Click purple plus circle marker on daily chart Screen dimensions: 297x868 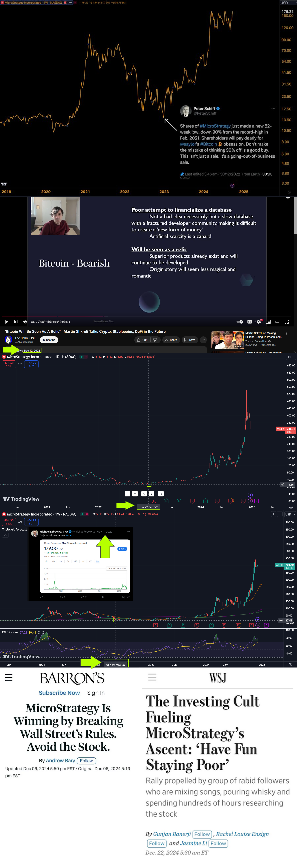click(250, 495)
